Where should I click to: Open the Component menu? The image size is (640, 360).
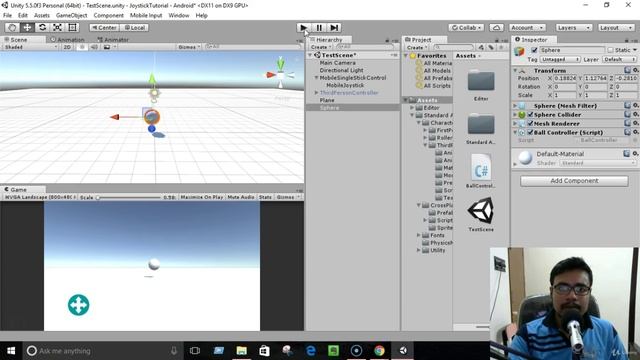coord(108,16)
